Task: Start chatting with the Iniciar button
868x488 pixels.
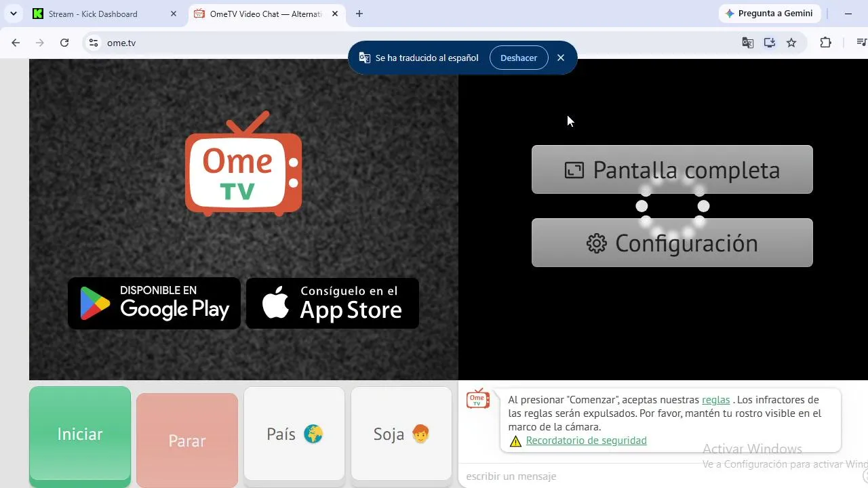Action: [80, 435]
